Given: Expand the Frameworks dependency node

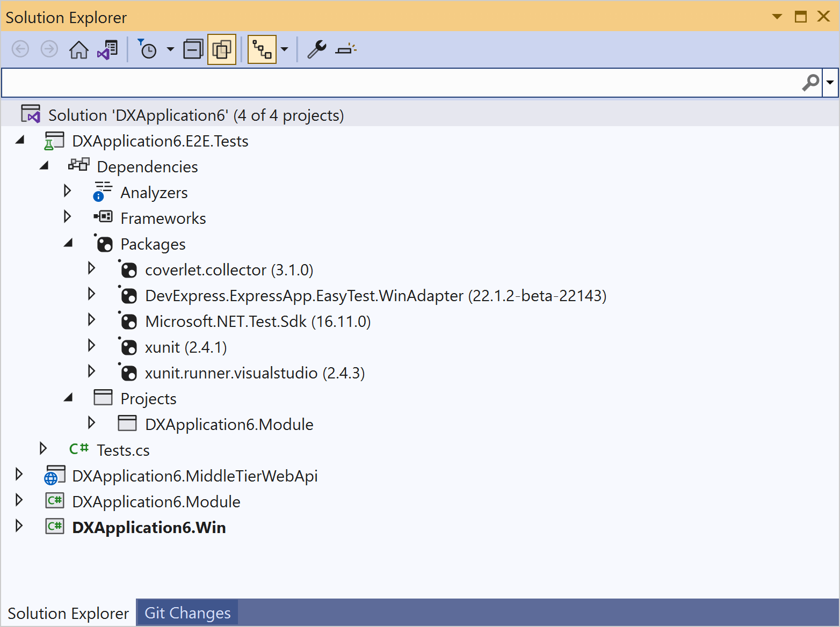Looking at the screenshot, I should (67, 217).
